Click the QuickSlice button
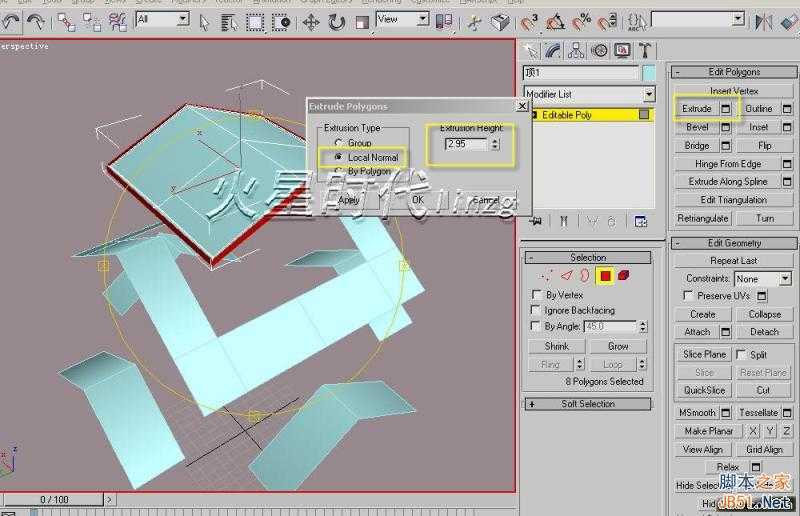The image size is (800, 516). (704, 390)
